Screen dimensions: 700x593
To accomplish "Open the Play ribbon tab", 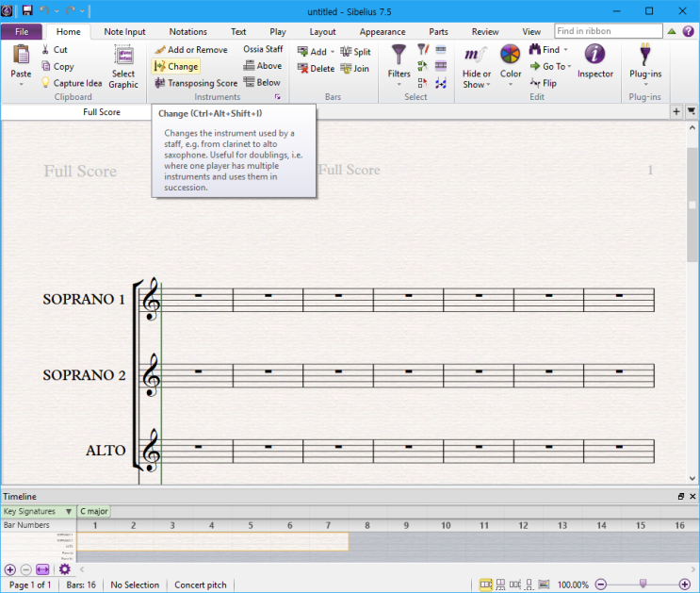I will click(278, 32).
